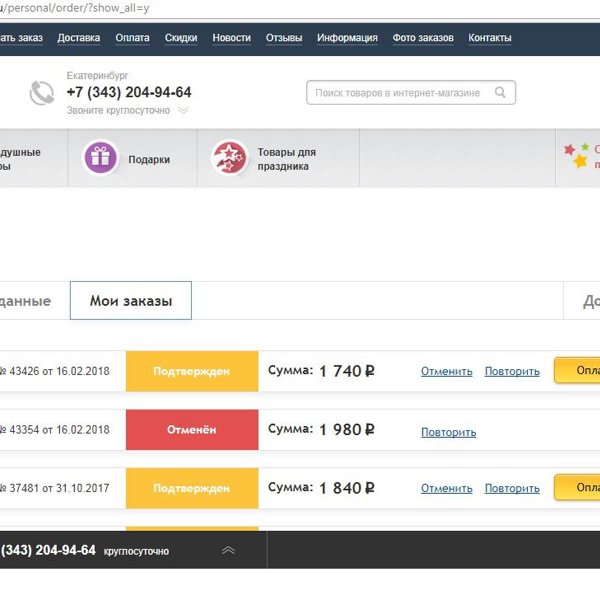Open the 'Отзывы' menu item
Image resolution: width=600 pixels, height=600 pixels.
pyautogui.click(x=284, y=38)
